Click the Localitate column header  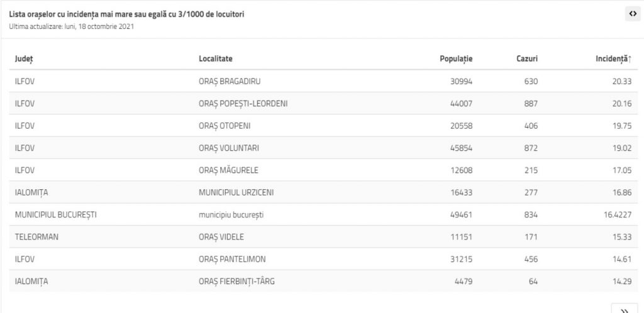(216, 58)
